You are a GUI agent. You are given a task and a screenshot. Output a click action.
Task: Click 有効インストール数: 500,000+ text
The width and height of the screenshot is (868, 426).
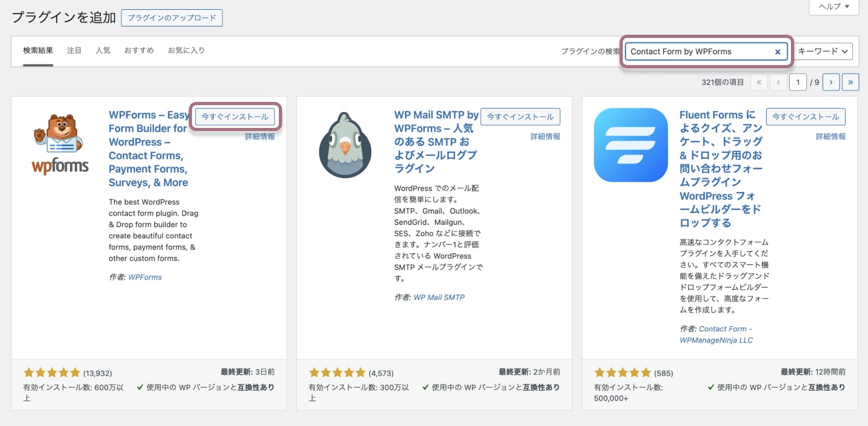628,392
